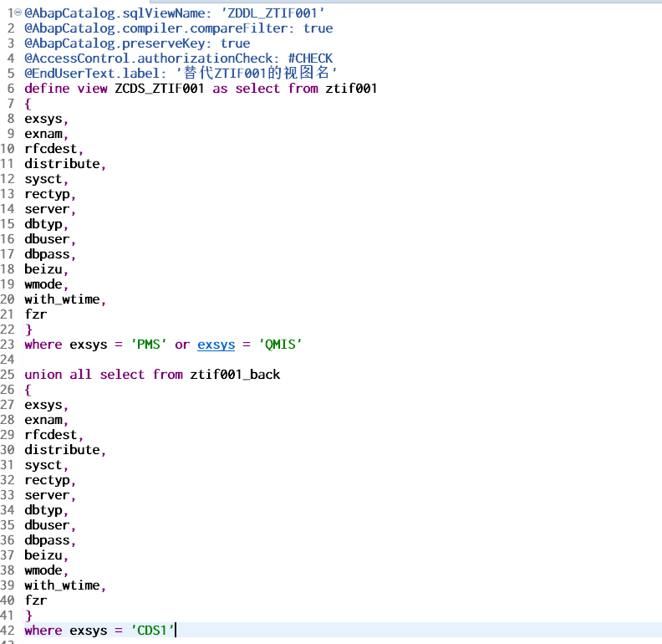Image resolution: width=662 pixels, height=644 pixels.
Task: Click field sysct on line 31
Action: [x=43, y=465]
